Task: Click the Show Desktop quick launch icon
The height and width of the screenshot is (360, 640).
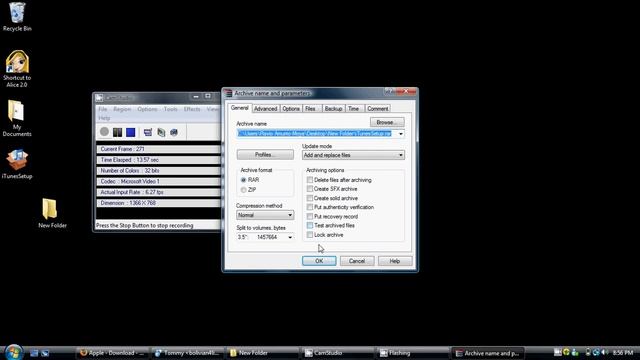Action: [34, 353]
